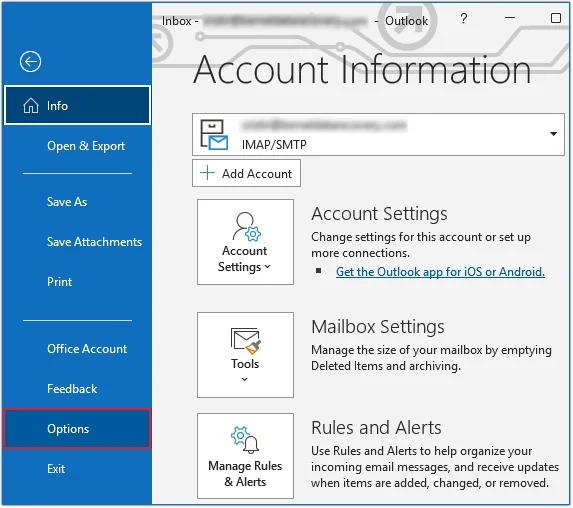Expand the account selector dropdown arrow

[553, 134]
